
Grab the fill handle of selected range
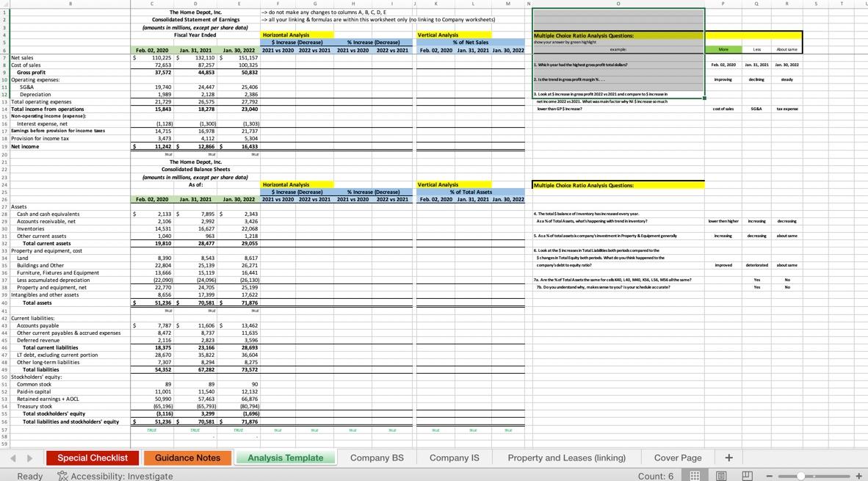coord(704,98)
